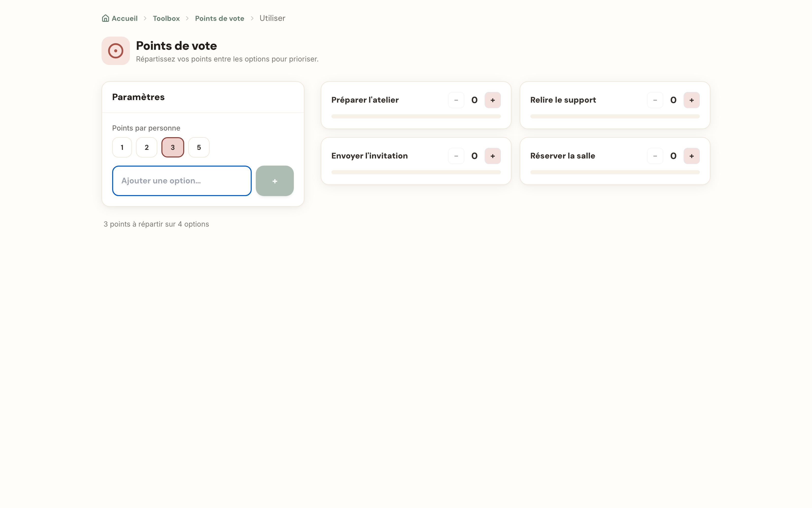Remove a point from Préparer l'atelier
The height and width of the screenshot is (508, 812).
pyautogui.click(x=456, y=100)
